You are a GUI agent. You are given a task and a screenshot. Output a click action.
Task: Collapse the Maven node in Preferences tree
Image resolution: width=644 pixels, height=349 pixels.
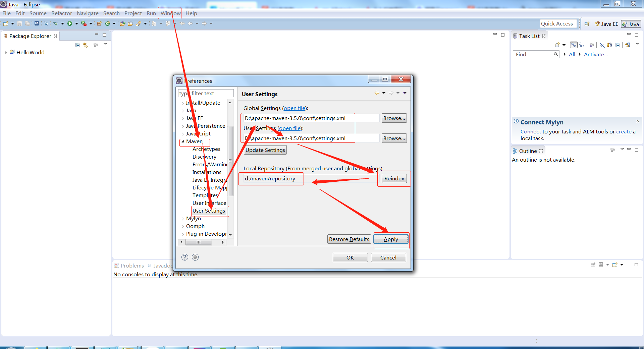[183, 141]
